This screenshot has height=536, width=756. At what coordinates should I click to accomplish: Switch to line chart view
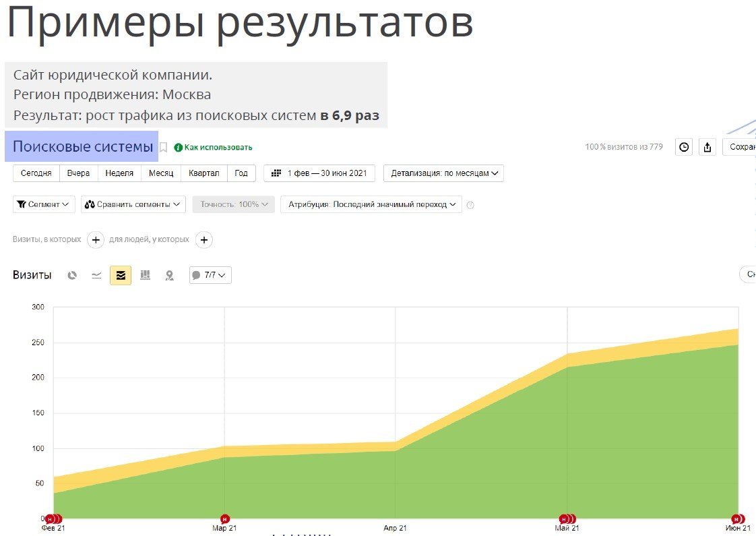click(96, 274)
